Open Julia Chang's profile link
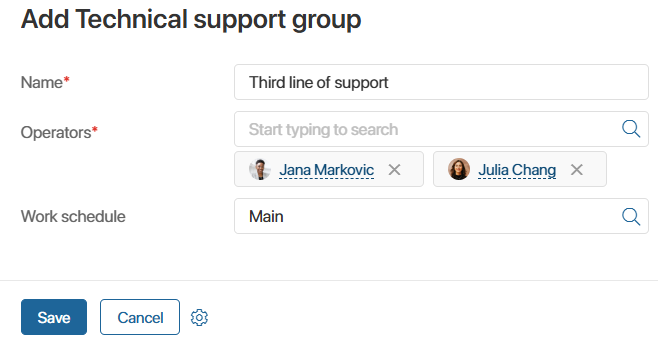 517,170
